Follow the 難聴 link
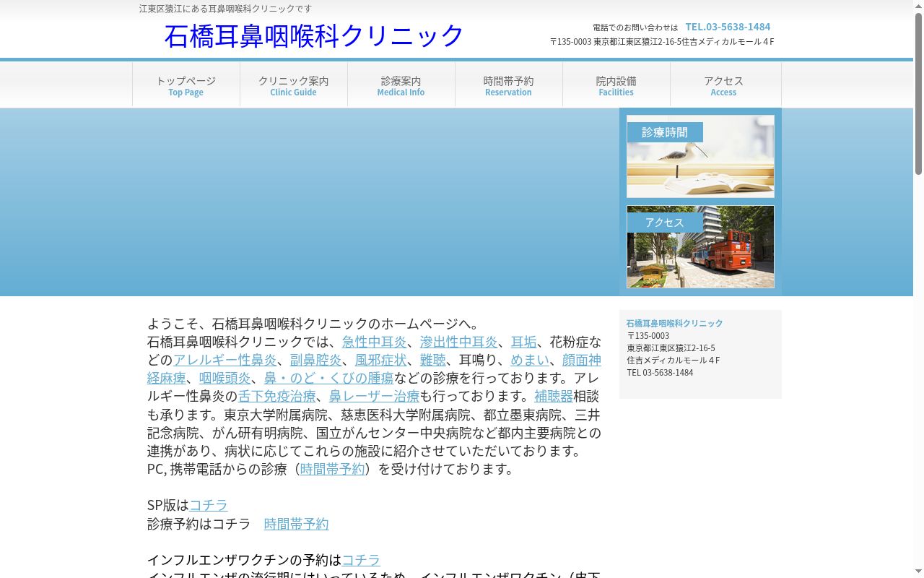 433,360
